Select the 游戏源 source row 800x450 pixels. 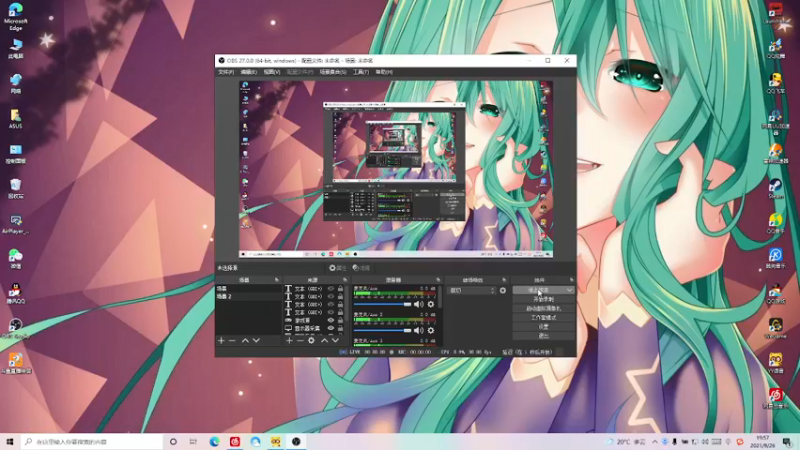pos(314,320)
